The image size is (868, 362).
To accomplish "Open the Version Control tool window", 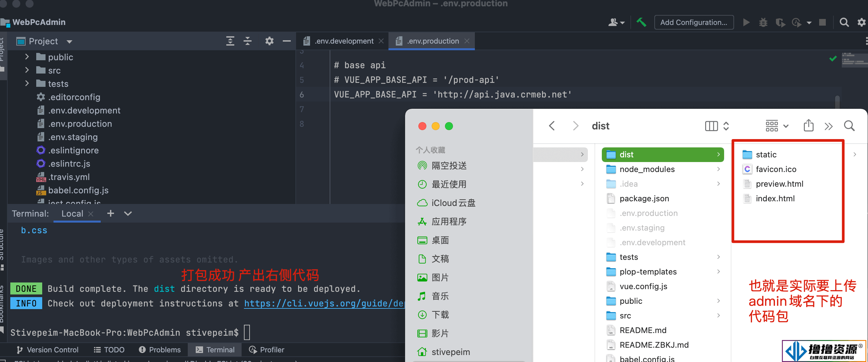I will click(x=48, y=349).
